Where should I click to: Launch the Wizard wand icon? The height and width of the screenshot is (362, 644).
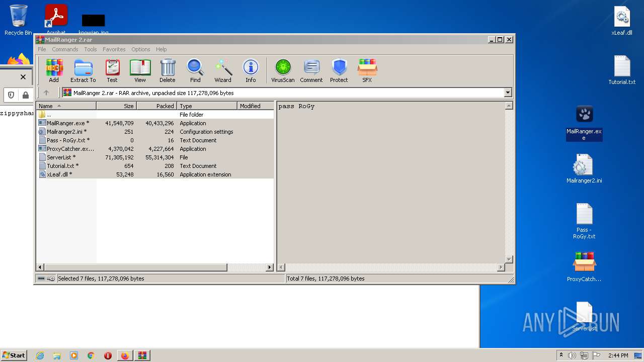[223, 70]
